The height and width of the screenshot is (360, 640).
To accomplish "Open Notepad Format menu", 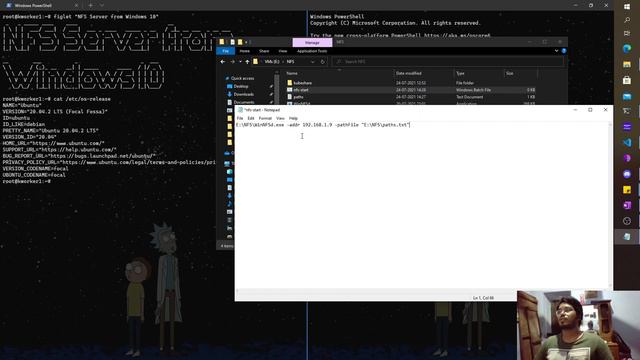I will (x=265, y=118).
